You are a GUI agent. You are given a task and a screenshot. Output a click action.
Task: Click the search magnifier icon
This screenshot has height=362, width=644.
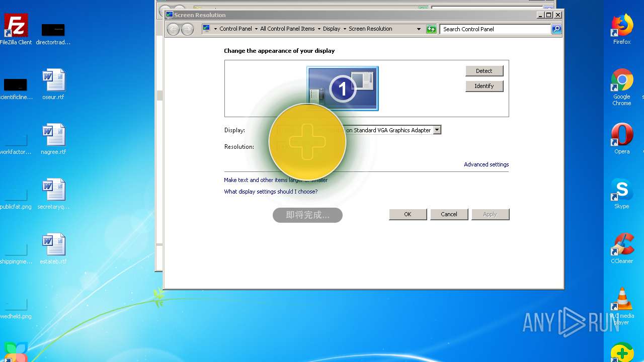click(x=556, y=29)
